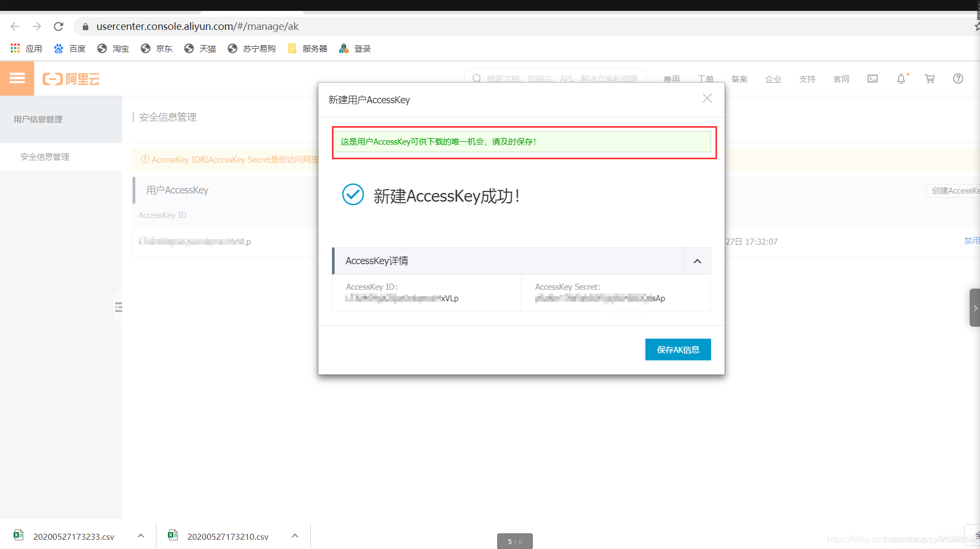Open the shopping cart icon

930,79
